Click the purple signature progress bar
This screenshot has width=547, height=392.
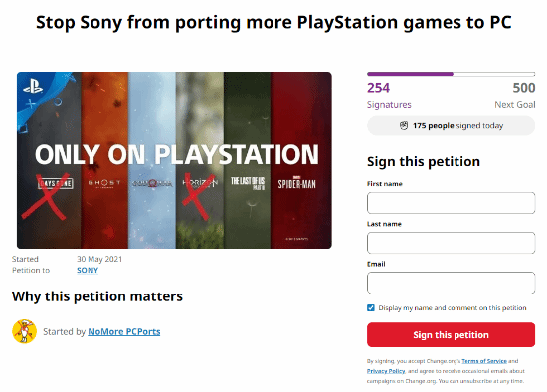(x=452, y=74)
